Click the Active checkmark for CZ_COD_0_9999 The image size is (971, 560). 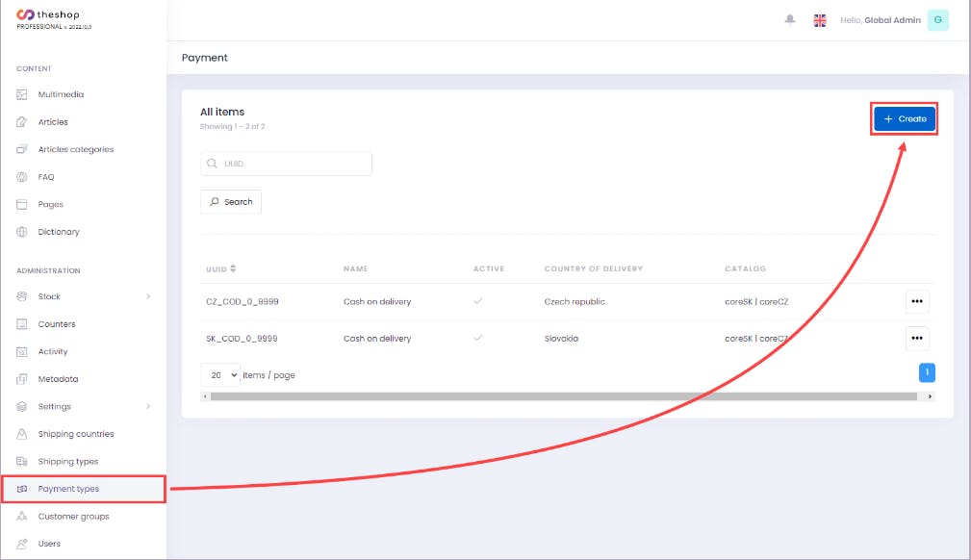pos(478,301)
